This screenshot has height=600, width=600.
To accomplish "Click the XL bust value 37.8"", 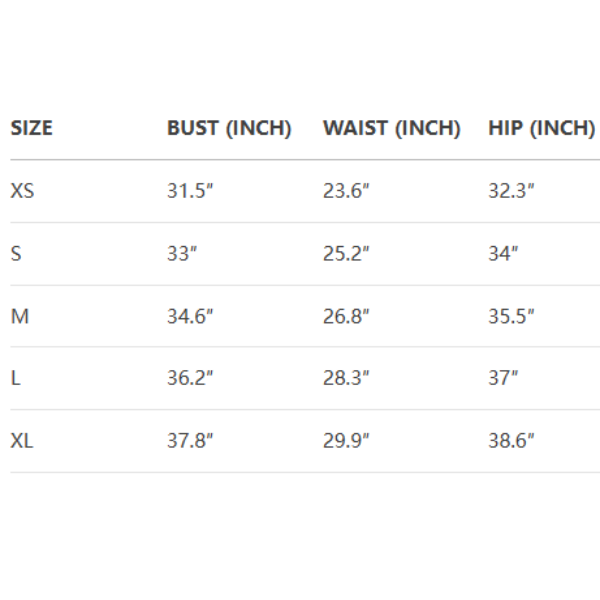I will tap(190, 440).
